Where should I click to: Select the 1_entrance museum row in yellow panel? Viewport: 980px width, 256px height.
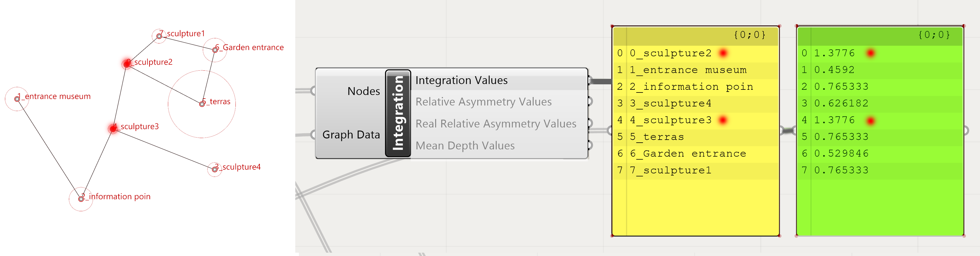point(688,70)
